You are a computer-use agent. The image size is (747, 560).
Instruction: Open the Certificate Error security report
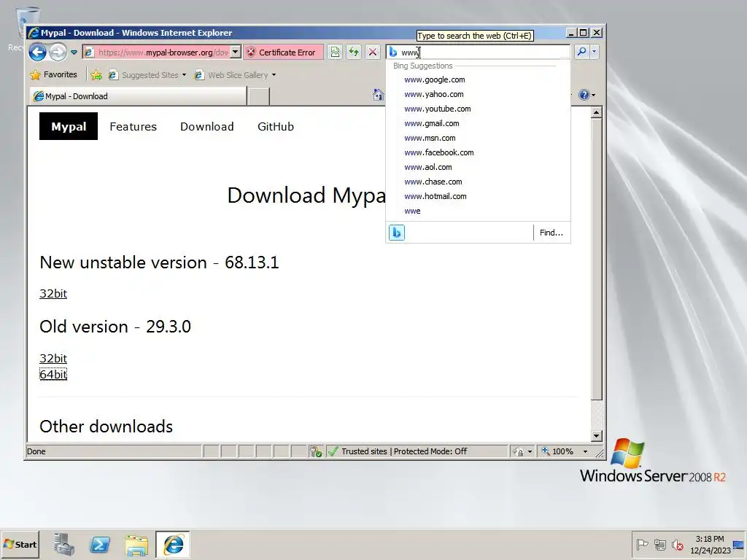(283, 52)
